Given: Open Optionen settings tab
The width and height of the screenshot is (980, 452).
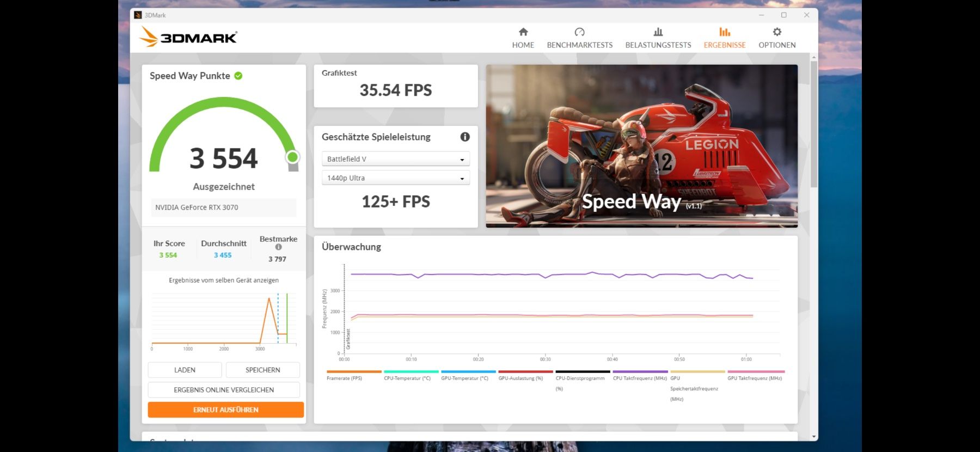Looking at the screenshot, I should [777, 38].
